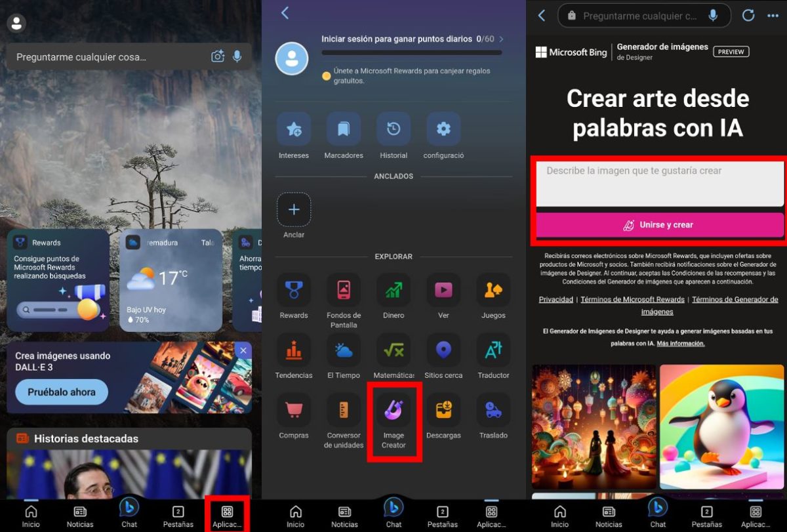Open Bing Chat on the home screen

coord(129,512)
